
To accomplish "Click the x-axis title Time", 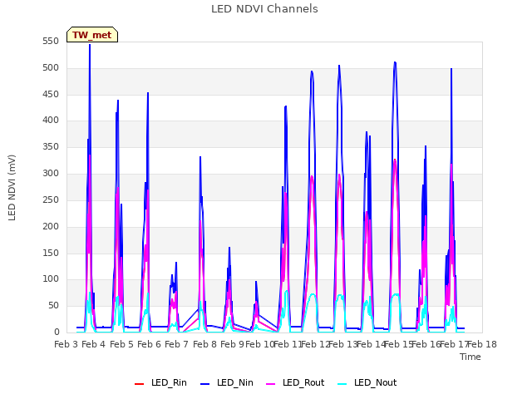I will pos(470,357).
